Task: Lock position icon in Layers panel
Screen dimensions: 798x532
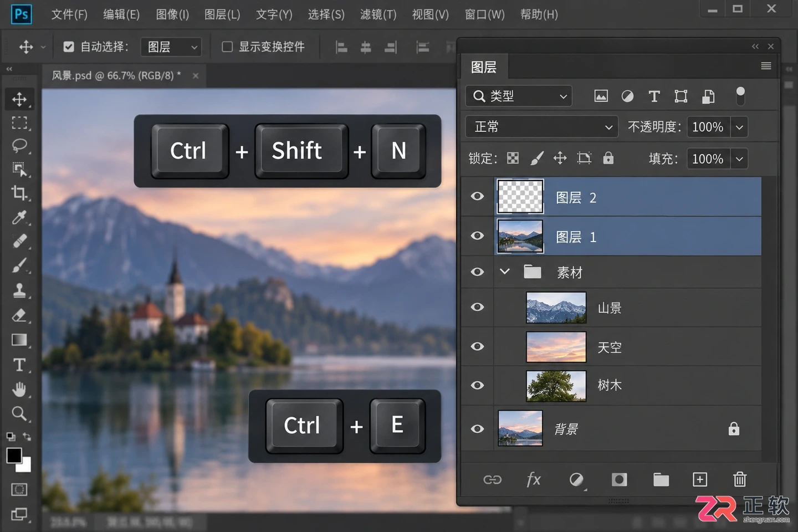Action: [560, 158]
